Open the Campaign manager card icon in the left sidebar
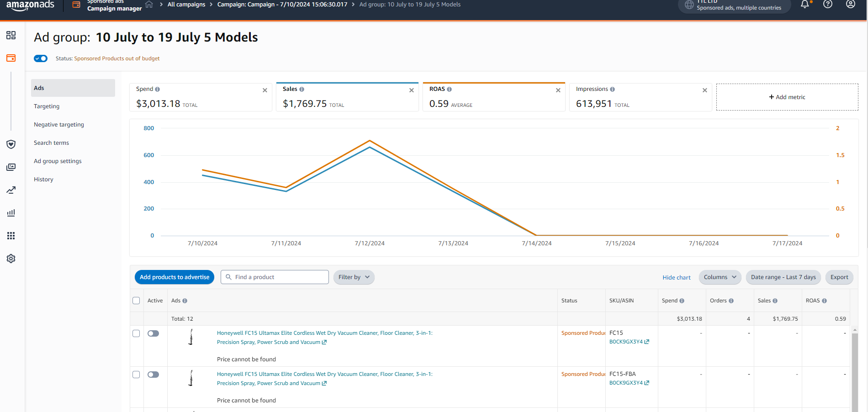The height and width of the screenshot is (412, 868). coord(11,58)
